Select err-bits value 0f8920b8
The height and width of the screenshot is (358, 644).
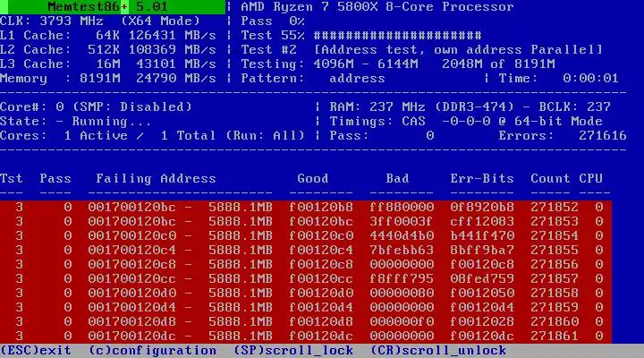[482, 207]
